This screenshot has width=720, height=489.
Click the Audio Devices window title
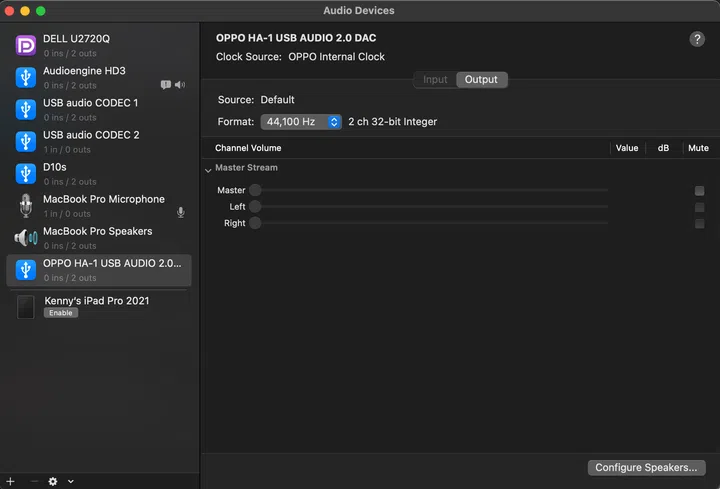coord(359,11)
